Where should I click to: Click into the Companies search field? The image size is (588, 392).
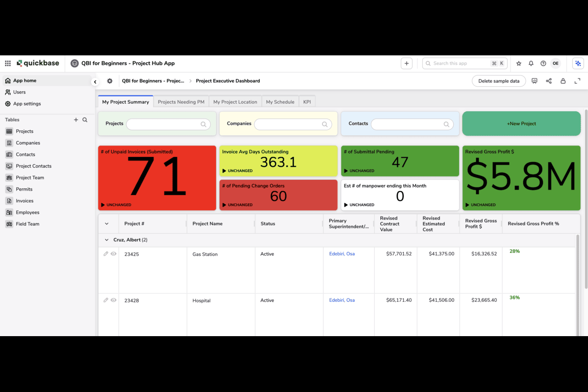293,124
